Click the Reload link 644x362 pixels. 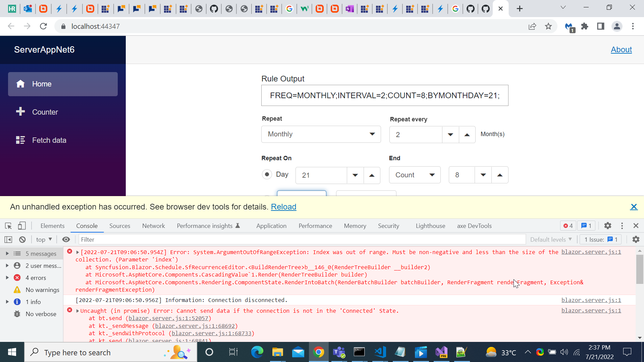click(283, 207)
